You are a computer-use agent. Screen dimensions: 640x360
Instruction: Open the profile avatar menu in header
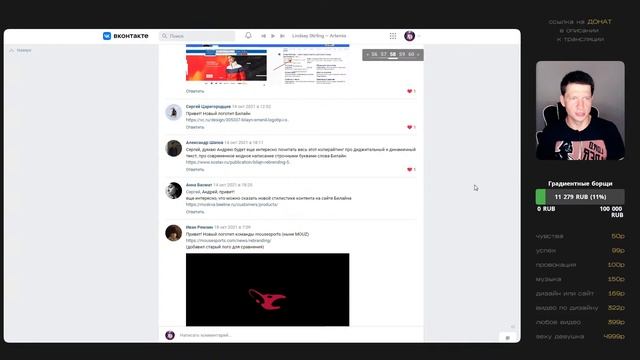409,36
